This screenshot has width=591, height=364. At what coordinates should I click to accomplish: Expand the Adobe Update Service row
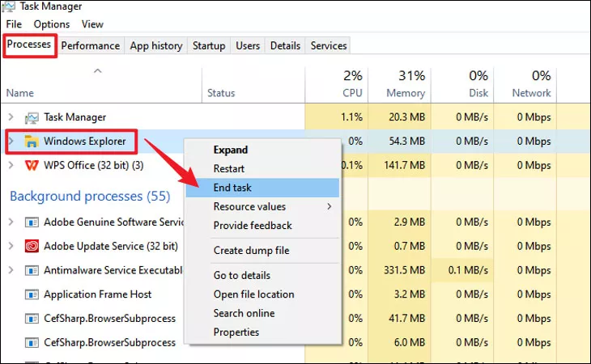click(11, 246)
